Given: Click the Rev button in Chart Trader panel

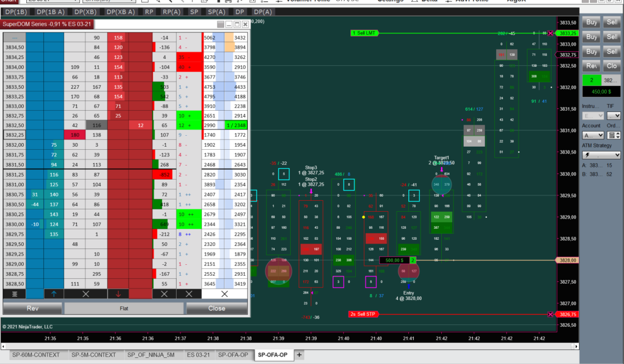Looking at the screenshot, I should pyautogui.click(x=591, y=66).
